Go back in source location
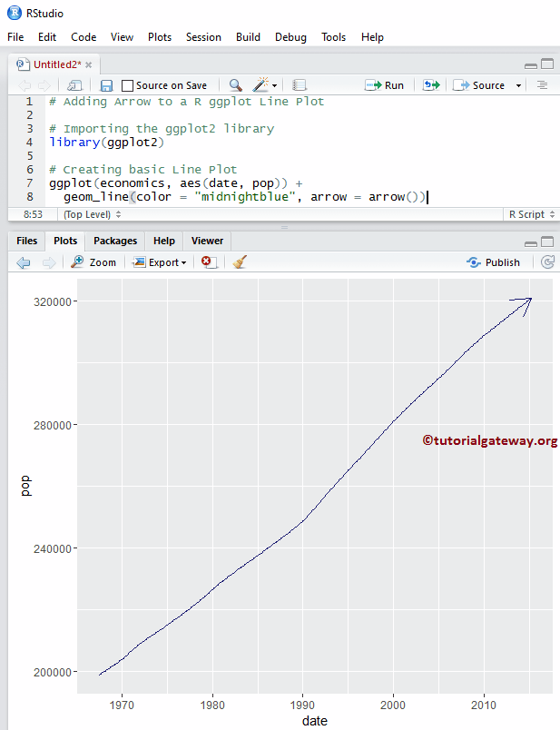The width and height of the screenshot is (560, 730). pyautogui.click(x=25, y=85)
